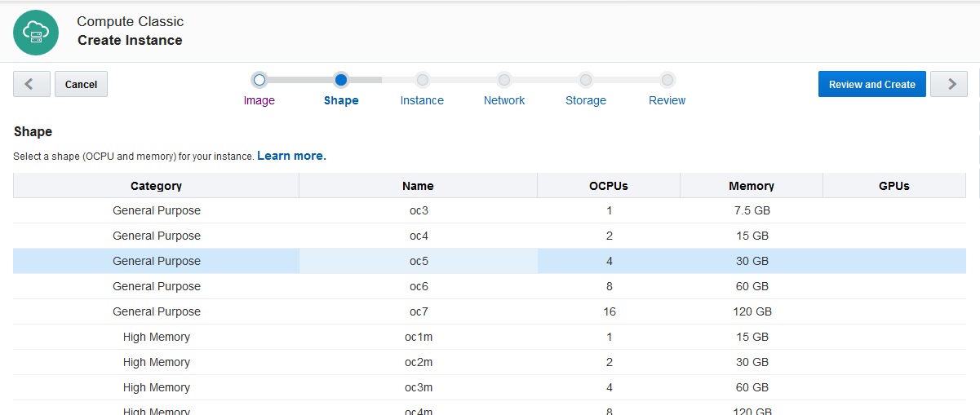The height and width of the screenshot is (415, 980).
Task: Click the Storage step circle
Action: point(585,80)
